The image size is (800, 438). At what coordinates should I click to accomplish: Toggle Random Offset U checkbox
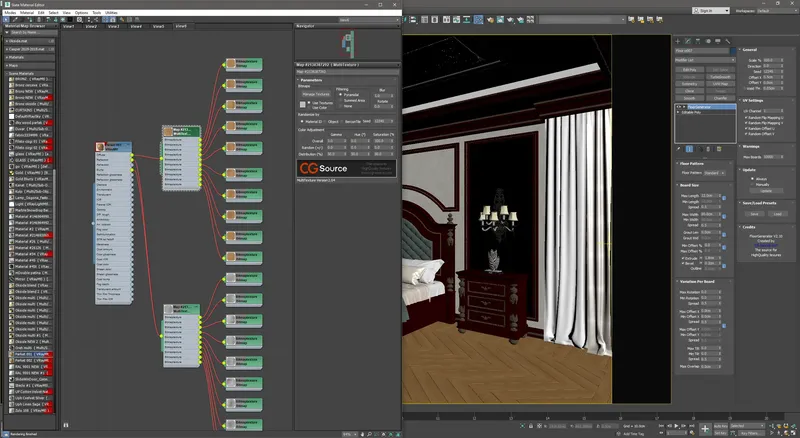[x=746, y=129]
